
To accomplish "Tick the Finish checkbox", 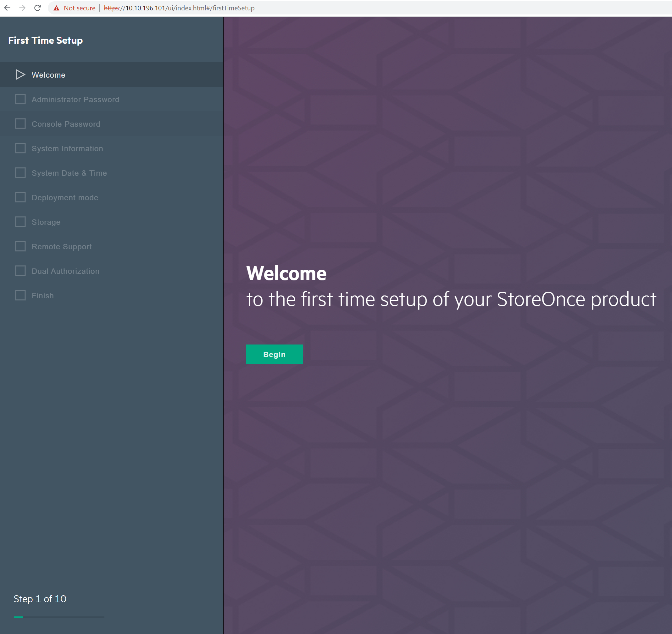I will point(20,295).
